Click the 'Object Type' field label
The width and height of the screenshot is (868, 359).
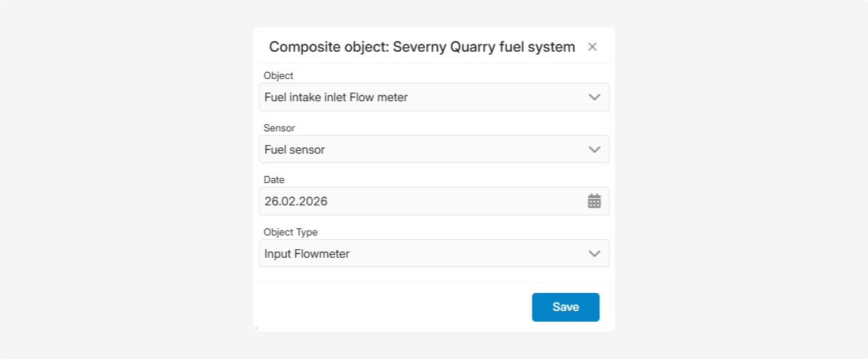point(290,232)
